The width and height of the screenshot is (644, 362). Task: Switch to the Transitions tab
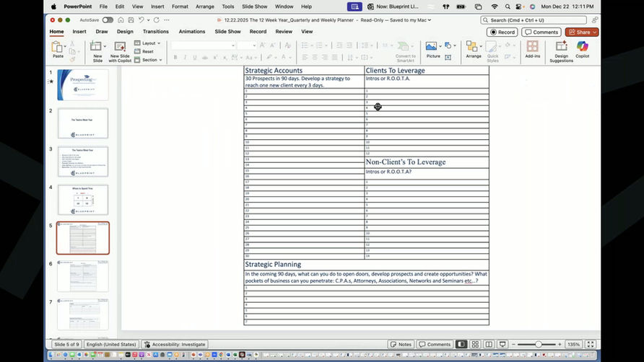point(156,32)
